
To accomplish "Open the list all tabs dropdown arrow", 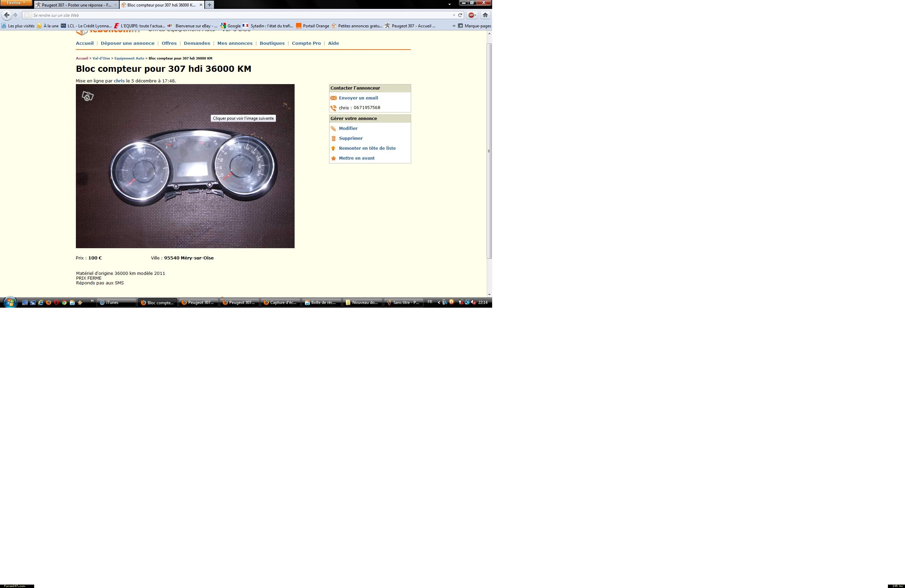I will click(449, 4).
